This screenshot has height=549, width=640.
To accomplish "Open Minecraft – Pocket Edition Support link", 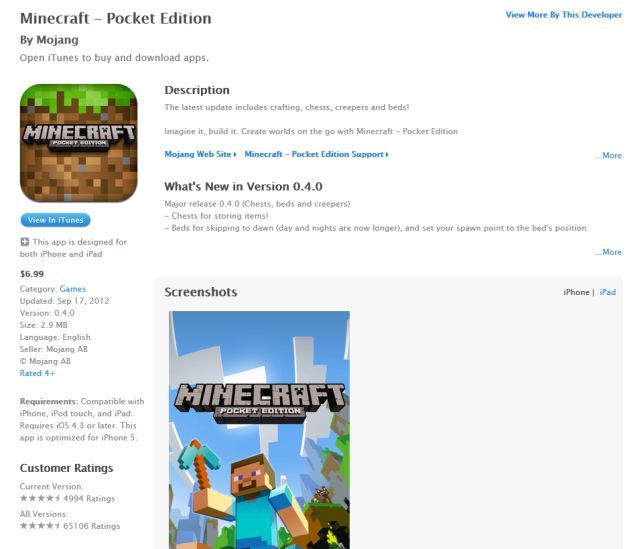I will tap(314, 154).
